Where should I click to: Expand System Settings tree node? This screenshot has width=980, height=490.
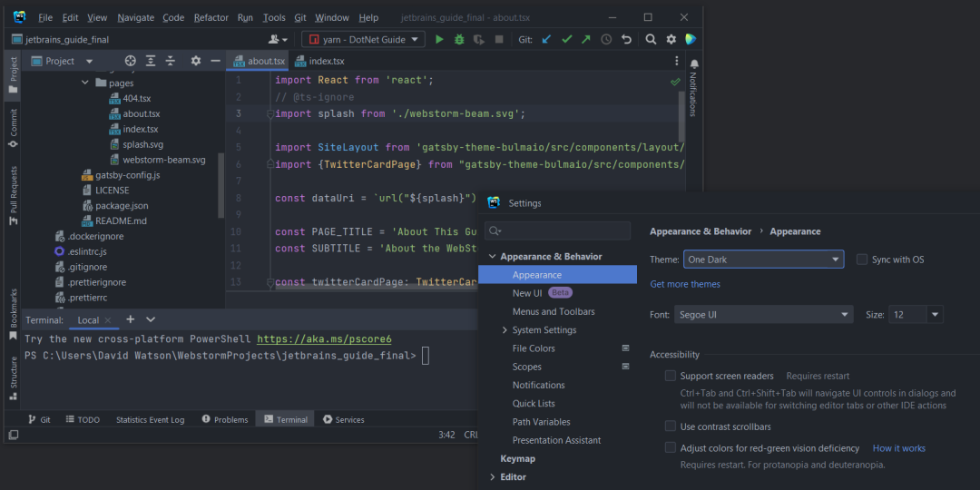(x=505, y=330)
